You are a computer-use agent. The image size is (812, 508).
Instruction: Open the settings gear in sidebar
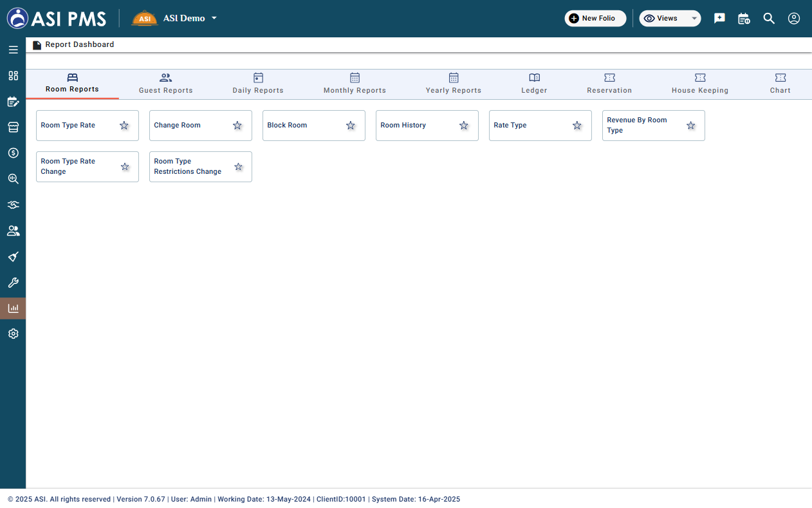tap(13, 334)
